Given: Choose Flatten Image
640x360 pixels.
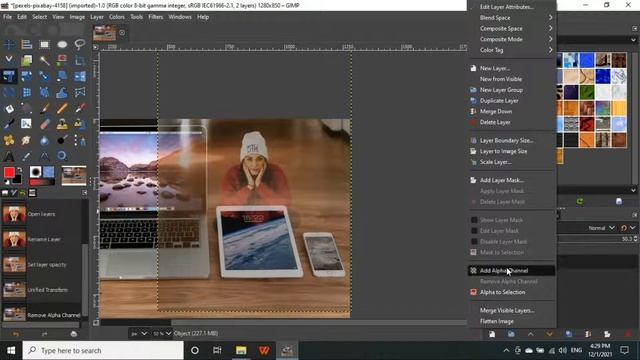Looking at the screenshot, I should [512, 321].
